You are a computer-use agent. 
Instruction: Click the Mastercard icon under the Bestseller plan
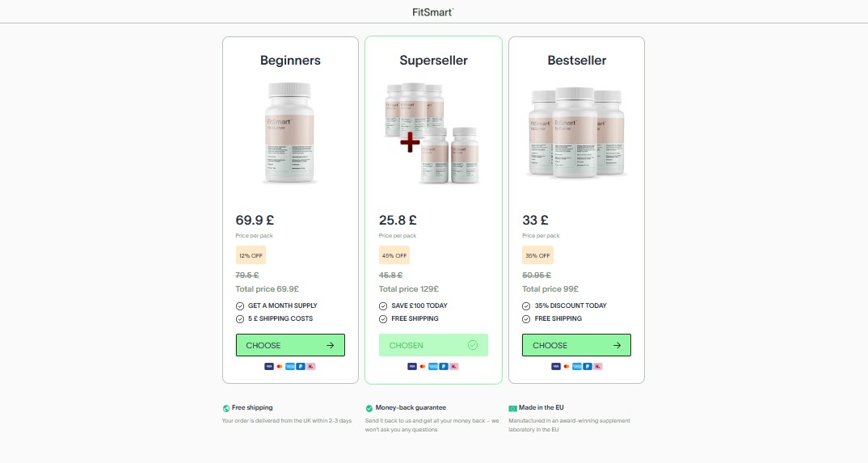click(566, 366)
